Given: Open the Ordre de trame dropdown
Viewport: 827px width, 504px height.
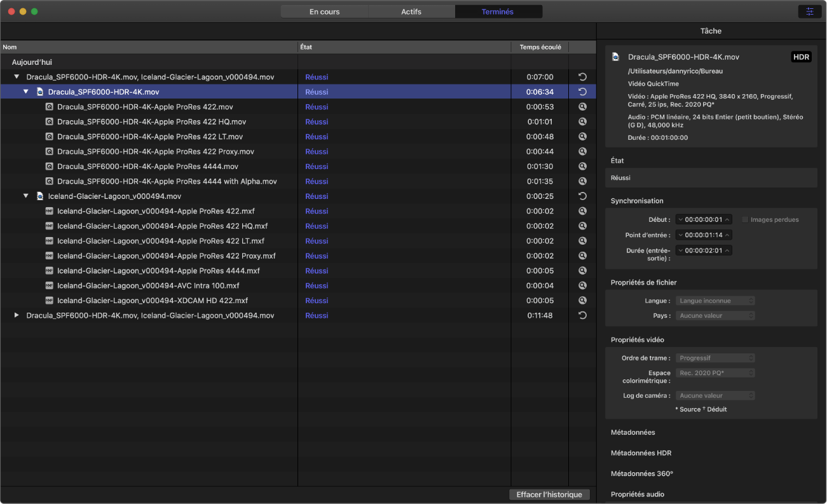Looking at the screenshot, I should click(x=716, y=358).
